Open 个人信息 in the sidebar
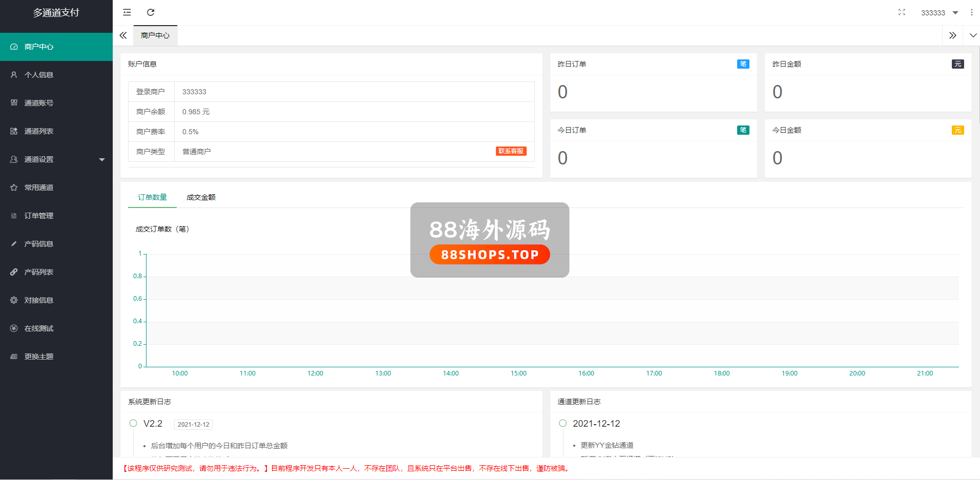 coord(39,75)
